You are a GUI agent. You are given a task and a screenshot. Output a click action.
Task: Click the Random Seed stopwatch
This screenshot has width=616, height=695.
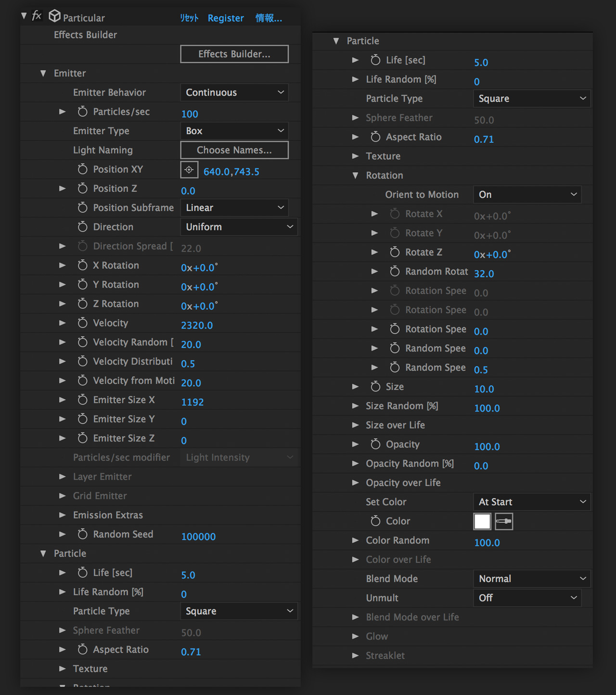coord(82,534)
